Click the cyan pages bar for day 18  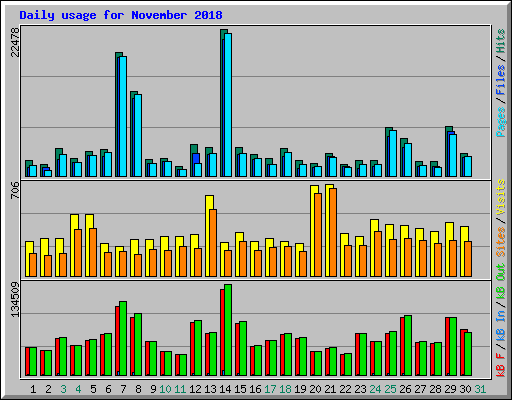point(288,164)
